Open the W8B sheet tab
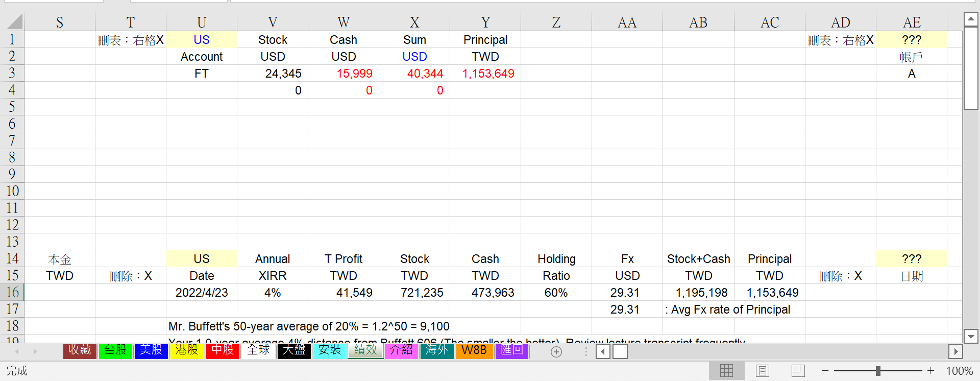 474,350
